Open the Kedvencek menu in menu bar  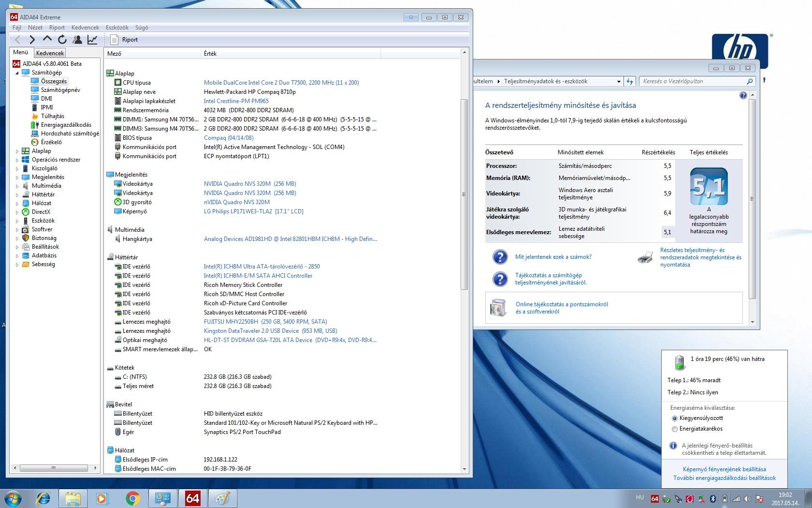[x=85, y=28]
